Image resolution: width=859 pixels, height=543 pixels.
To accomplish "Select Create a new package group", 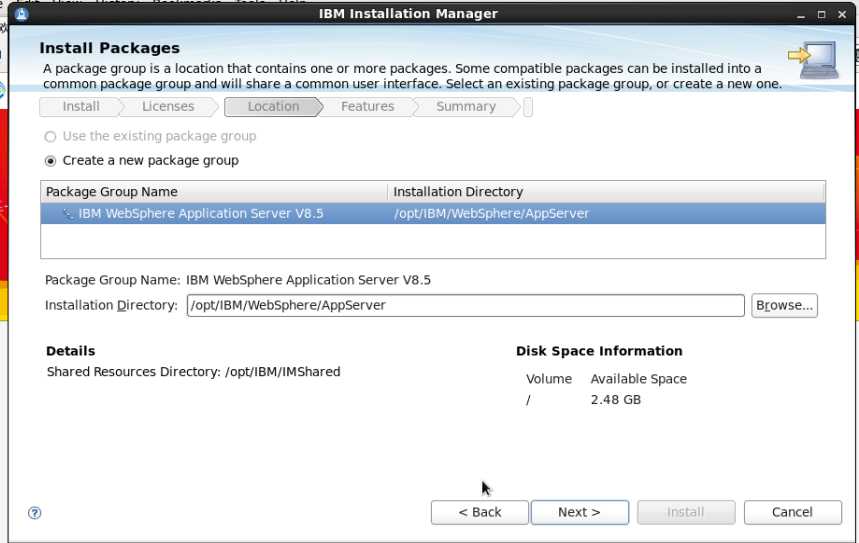I will 51,161.
